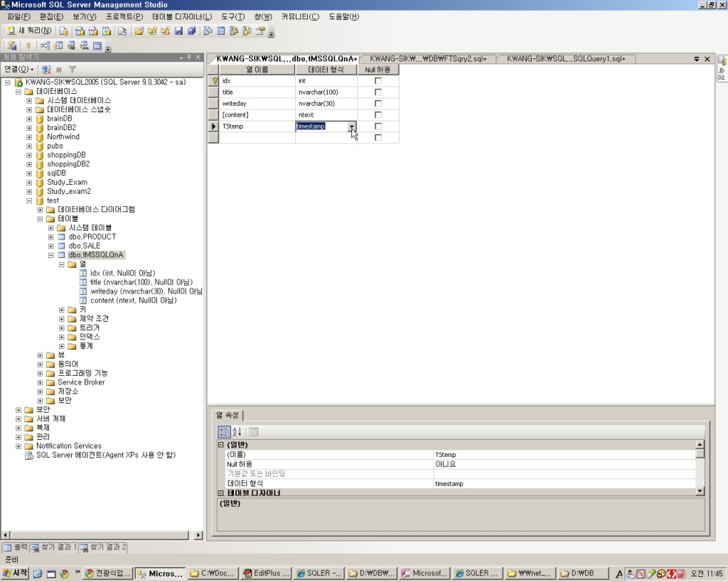Open a SQL Server Mobile query
This screenshot has width=728, height=582.
(x=122, y=31)
